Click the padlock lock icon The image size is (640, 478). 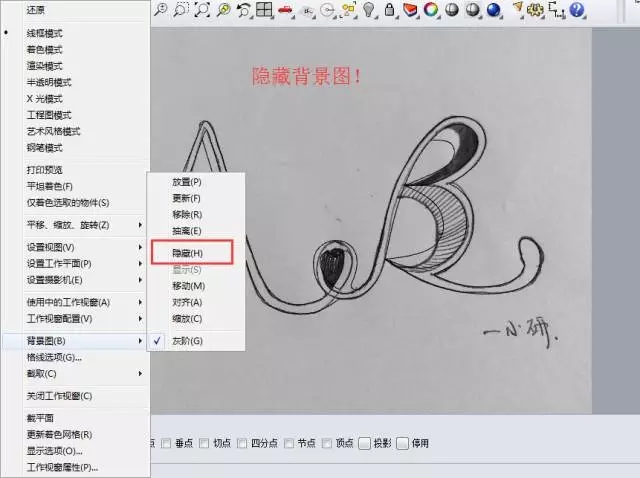pos(389,10)
